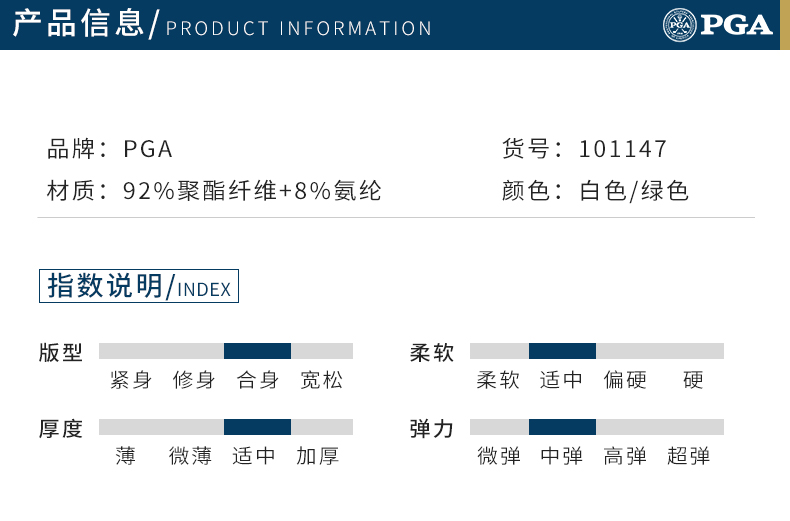Click the 柔软 softness indicator bar
The image size is (790, 521).
coord(597,351)
